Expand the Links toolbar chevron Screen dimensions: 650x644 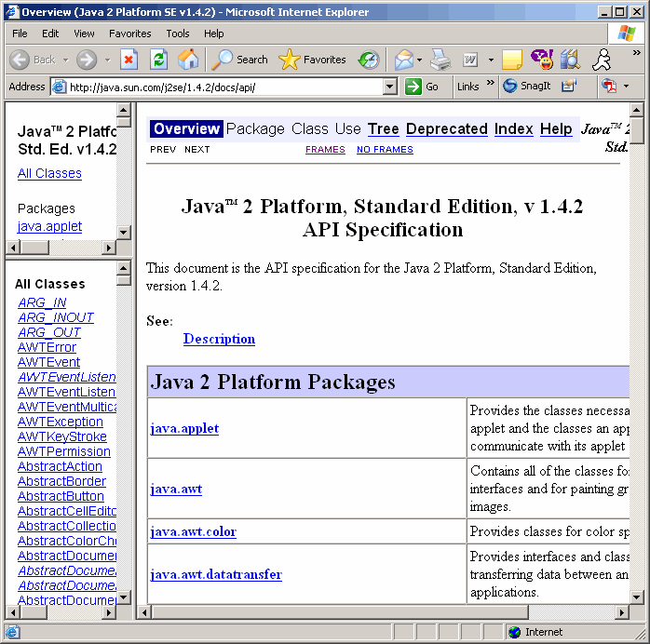point(491,83)
